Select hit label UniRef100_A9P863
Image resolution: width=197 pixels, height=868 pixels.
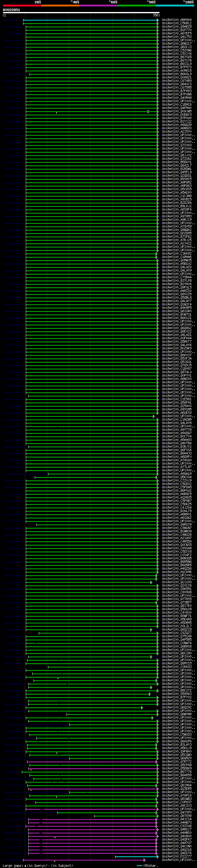point(176,186)
